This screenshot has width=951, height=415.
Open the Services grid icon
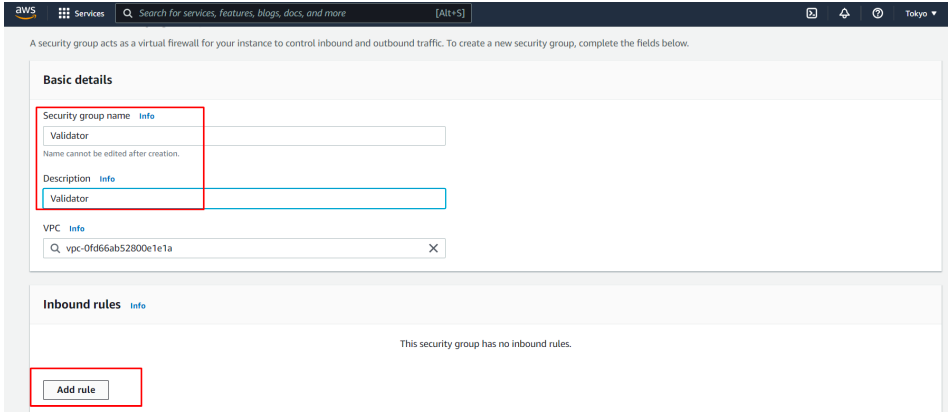[x=64, y=14]
